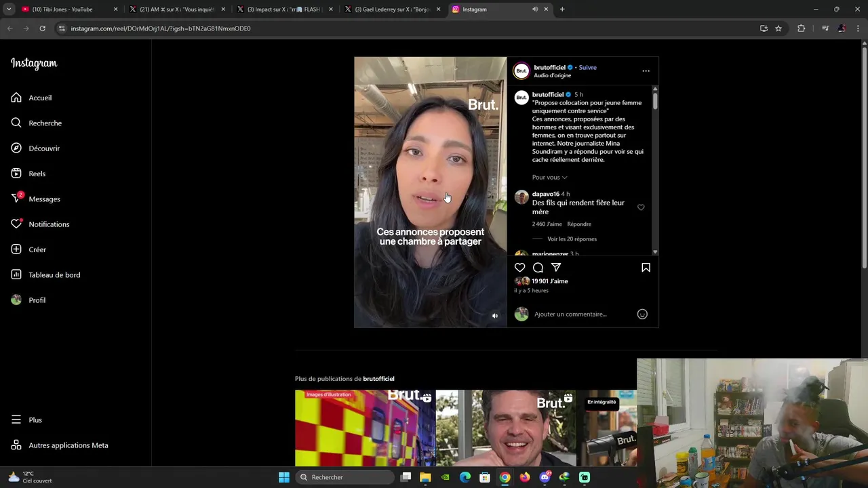This screenshot has height=488, width=868.
Task: View site information icon in address bar
Action: (62, 28)
